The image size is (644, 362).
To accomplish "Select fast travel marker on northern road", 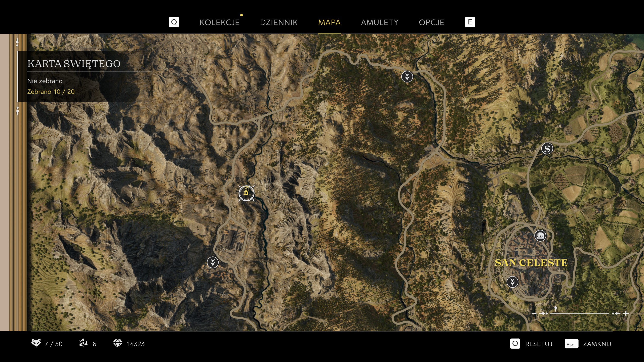I will pyautogui.click(x=407, y=77).
